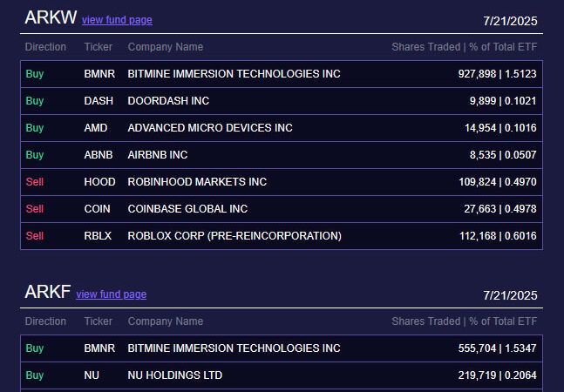
Task: Select BMNR ticker in ARKF table
Action: pyautogui.click(x=99, y=348)
